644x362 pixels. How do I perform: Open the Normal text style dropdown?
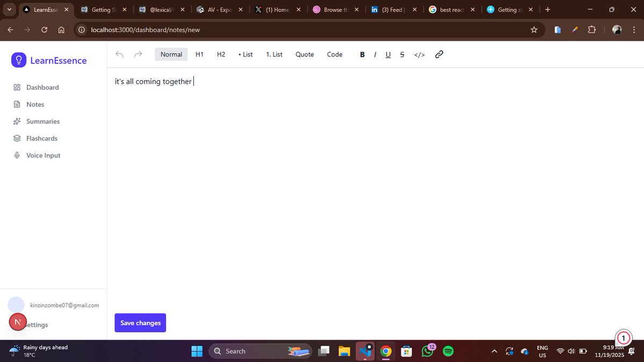pyautogui.click(x=171, y=54)
